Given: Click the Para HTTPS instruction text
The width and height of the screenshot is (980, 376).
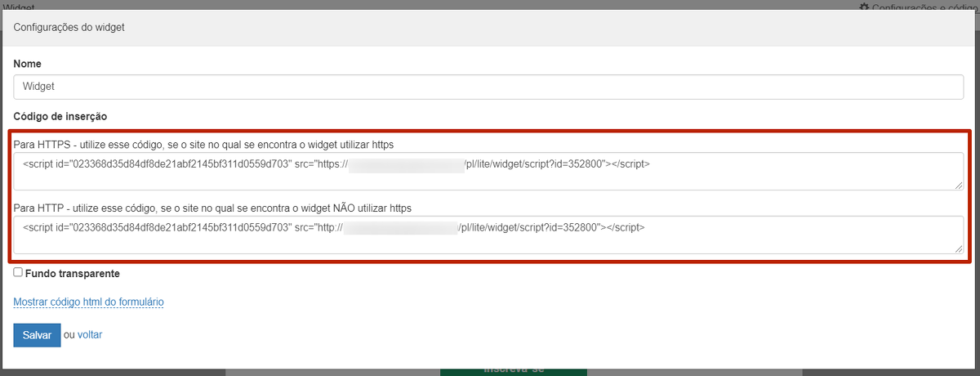Looking at the screenshot, I should [203, 145].
